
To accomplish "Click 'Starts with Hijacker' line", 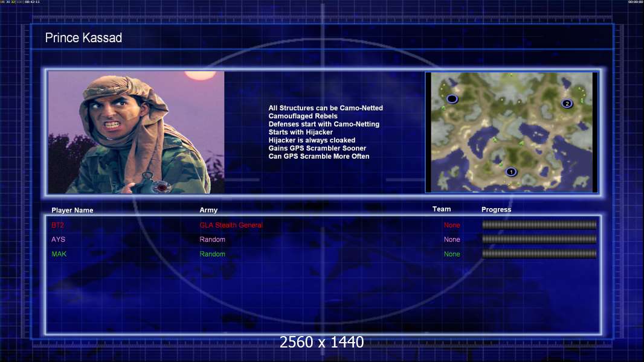I will tap(301, 132).
